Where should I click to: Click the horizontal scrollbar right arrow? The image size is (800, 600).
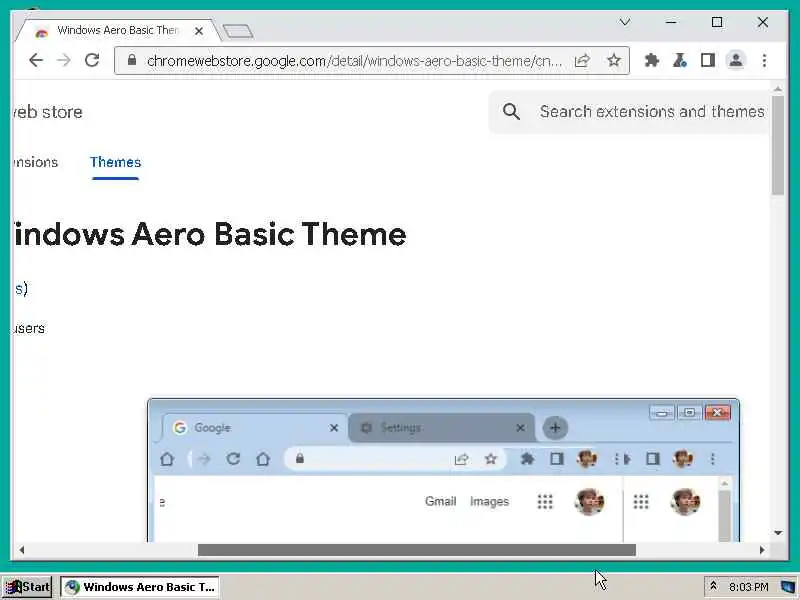[x=762, y=550]
